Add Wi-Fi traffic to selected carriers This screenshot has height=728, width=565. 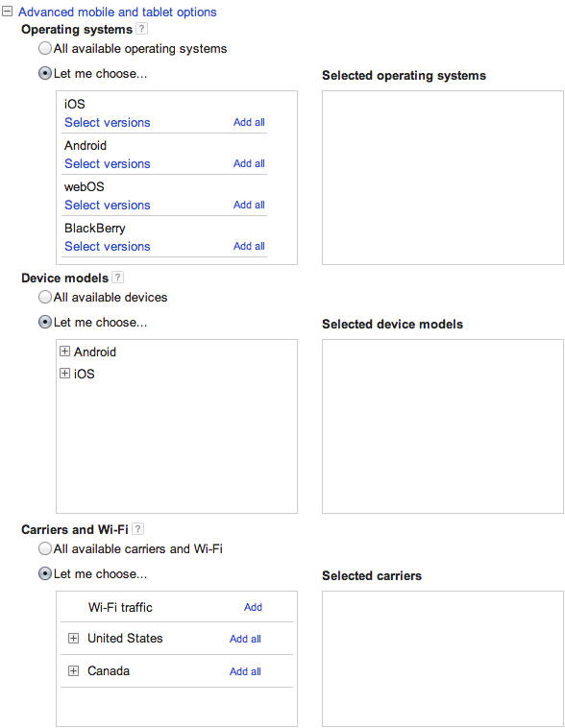tap(254, 607)
